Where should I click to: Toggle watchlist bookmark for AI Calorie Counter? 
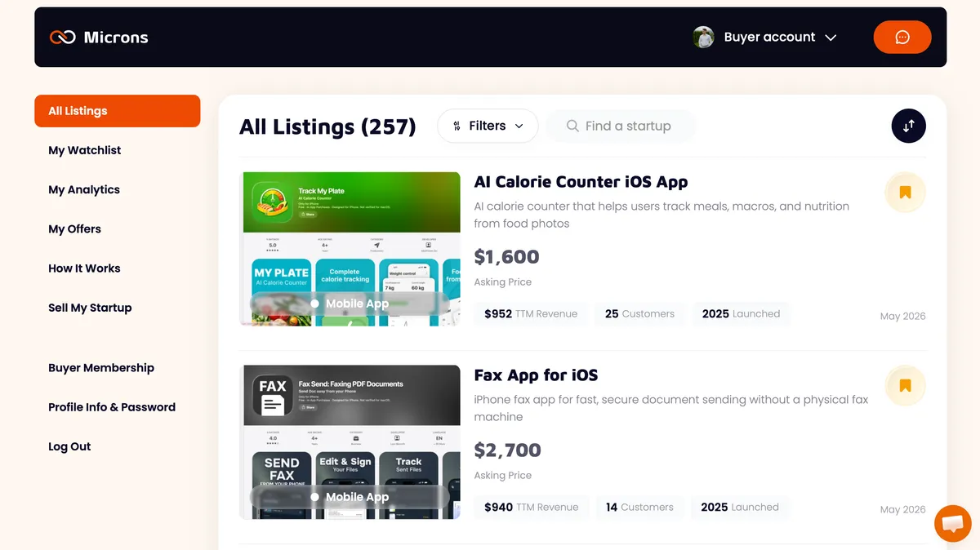905,193
